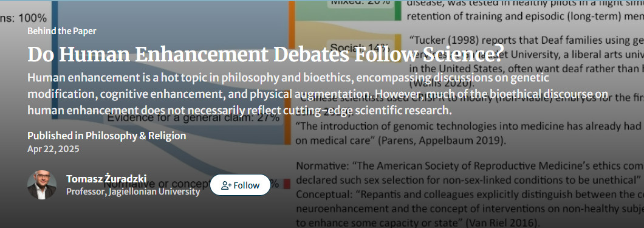The height and width of the screenshot is (228, 644).
Task: Click the Apr 22, 2025 publication date
Action: [x=53, y=149]
